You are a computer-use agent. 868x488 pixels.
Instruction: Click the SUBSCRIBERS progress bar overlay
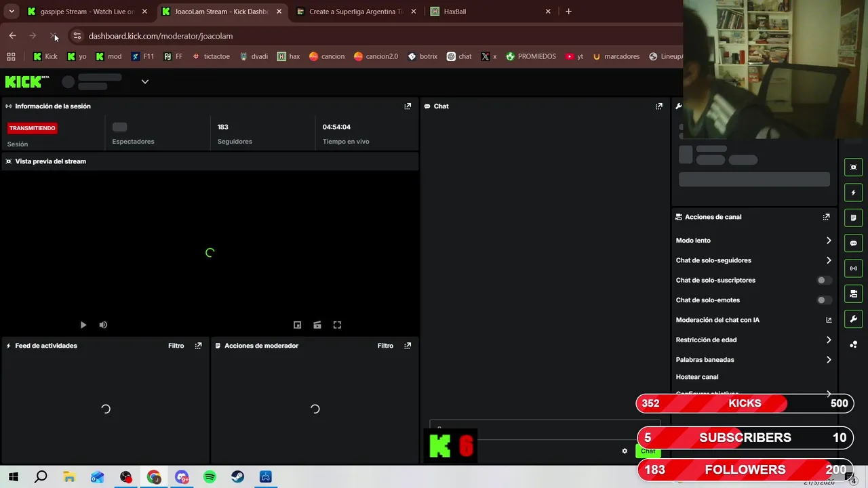coord(744,438)
